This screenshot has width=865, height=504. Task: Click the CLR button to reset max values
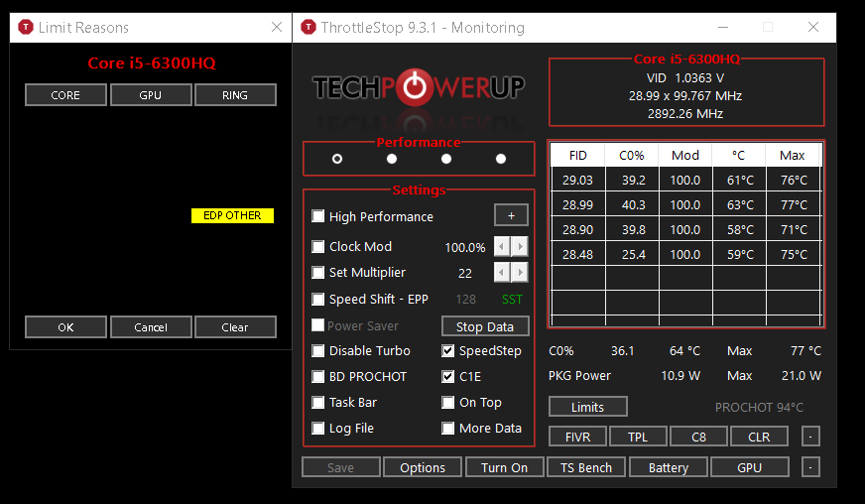click(759, 437)
